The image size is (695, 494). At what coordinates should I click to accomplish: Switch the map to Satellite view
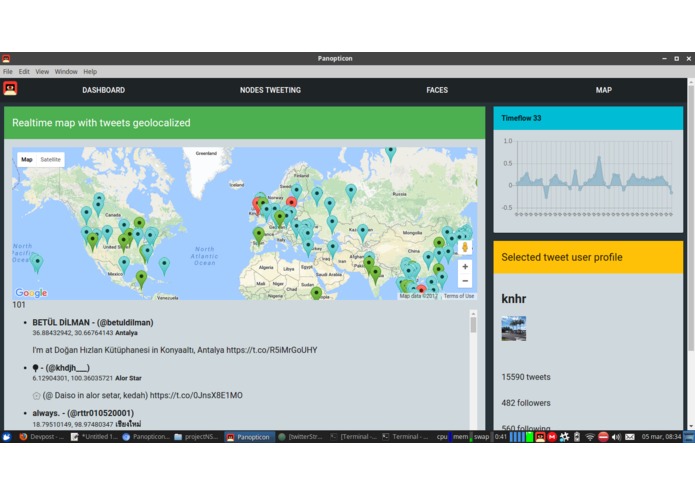[x=50, y=159]
